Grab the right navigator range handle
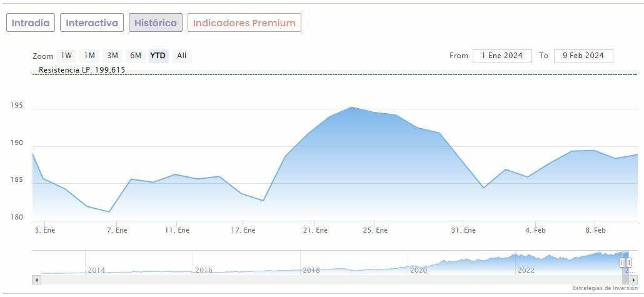644x297 pixels. click(x=629, y=263)
